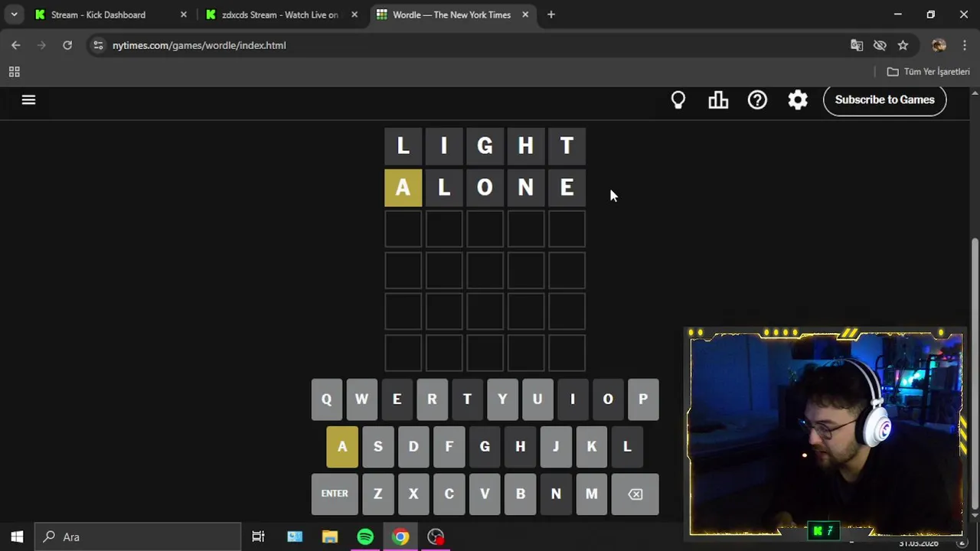Click Subscribe to Games button

[884, 99]
